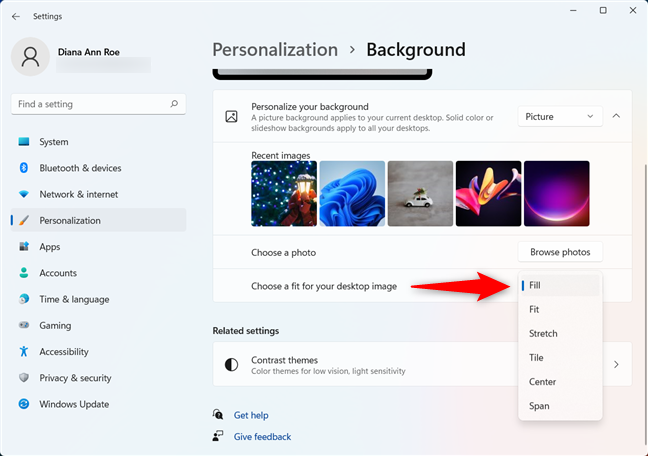Click the Gaming controller icon
This screenshot has width=648, height=456.
pyautogui.click(x=24, y=325)
